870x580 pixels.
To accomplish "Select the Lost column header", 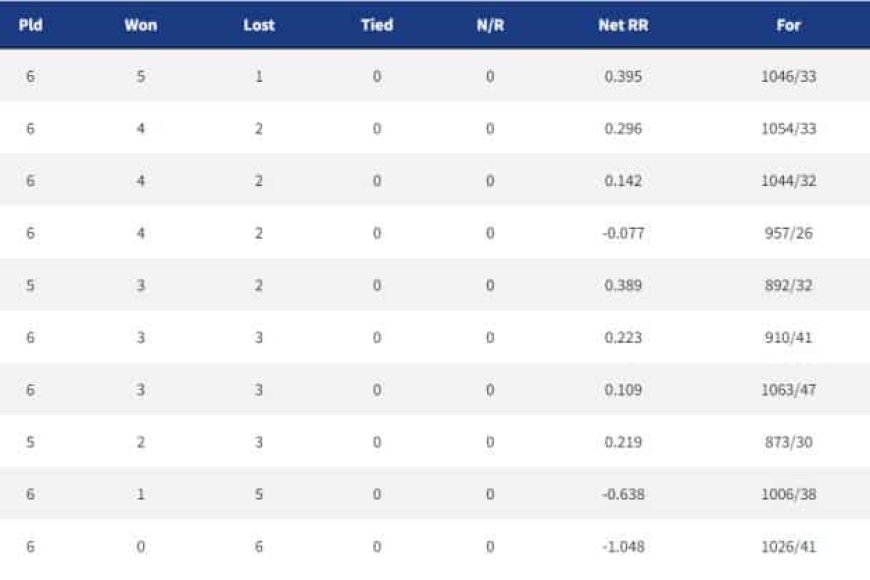I will click(259, 25).
